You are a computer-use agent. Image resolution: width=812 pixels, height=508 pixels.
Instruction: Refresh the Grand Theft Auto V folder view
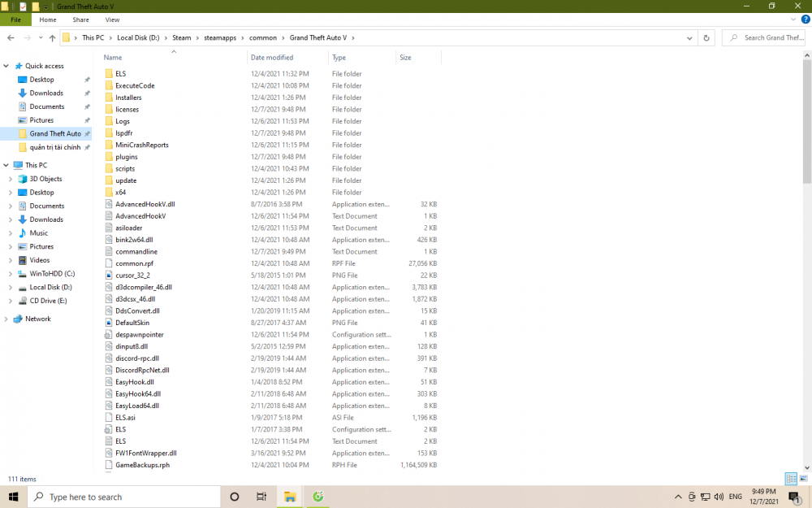706,37
